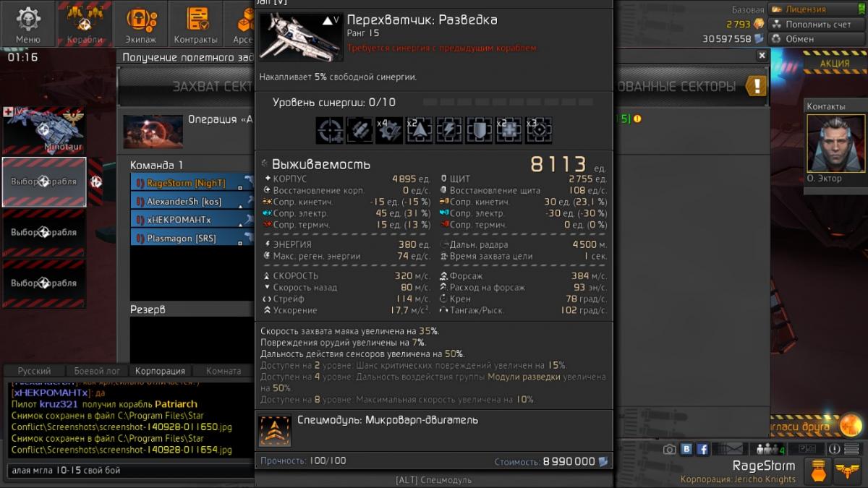Click the Резерв reserve header
The width and height of the screenshot is (868, 488).
[148, 309]
